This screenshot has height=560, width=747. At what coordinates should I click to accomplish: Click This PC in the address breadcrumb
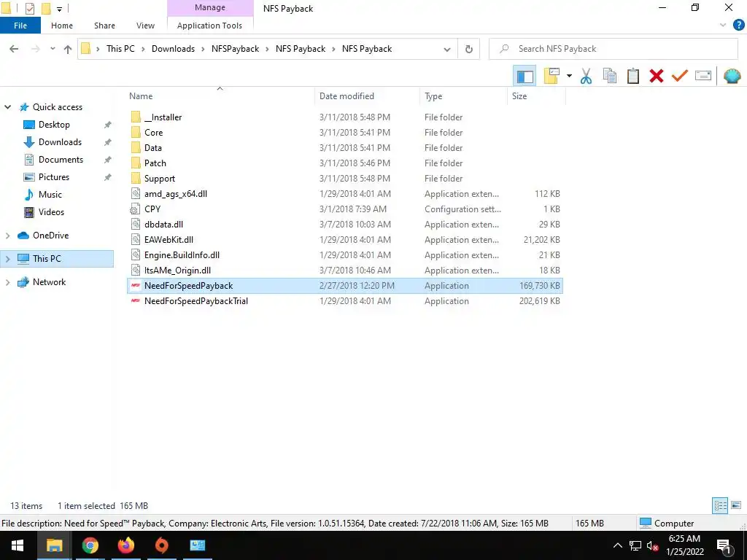(120, 49)
